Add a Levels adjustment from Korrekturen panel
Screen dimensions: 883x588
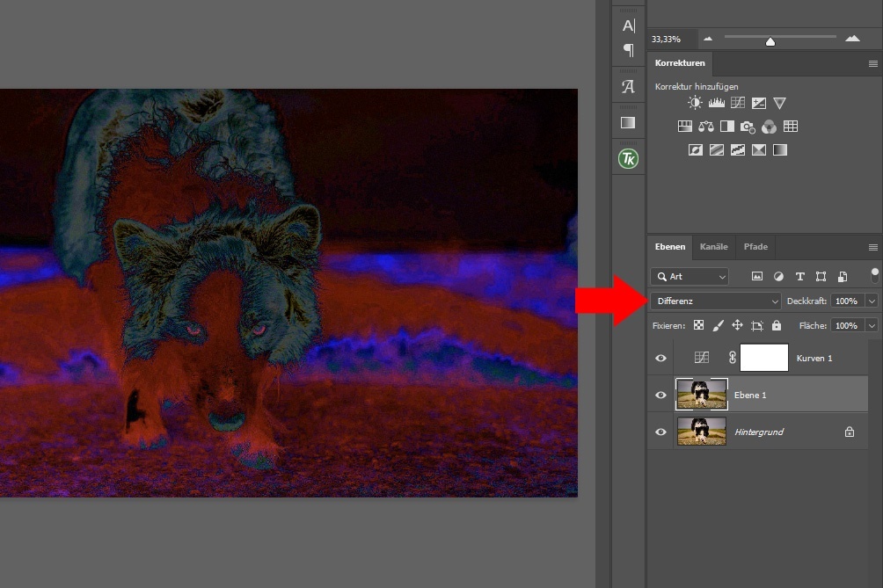pyautogui.click(x=717, y=103)
